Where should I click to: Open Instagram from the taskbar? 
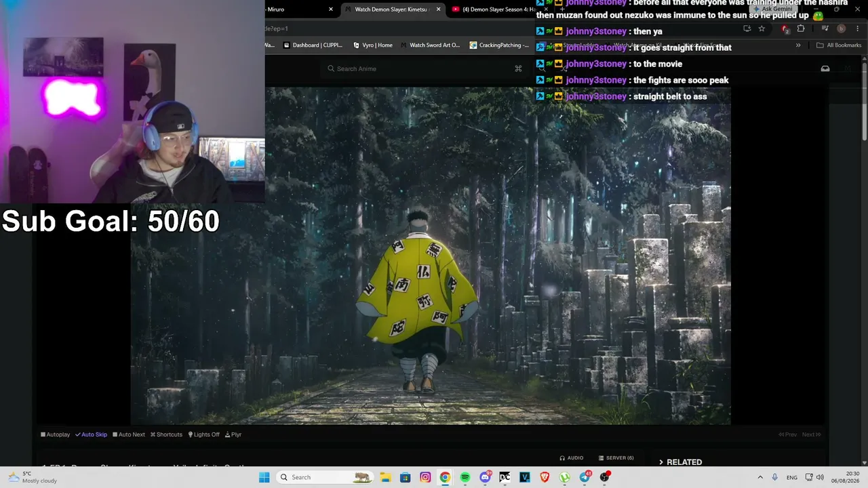pos(425,477)
